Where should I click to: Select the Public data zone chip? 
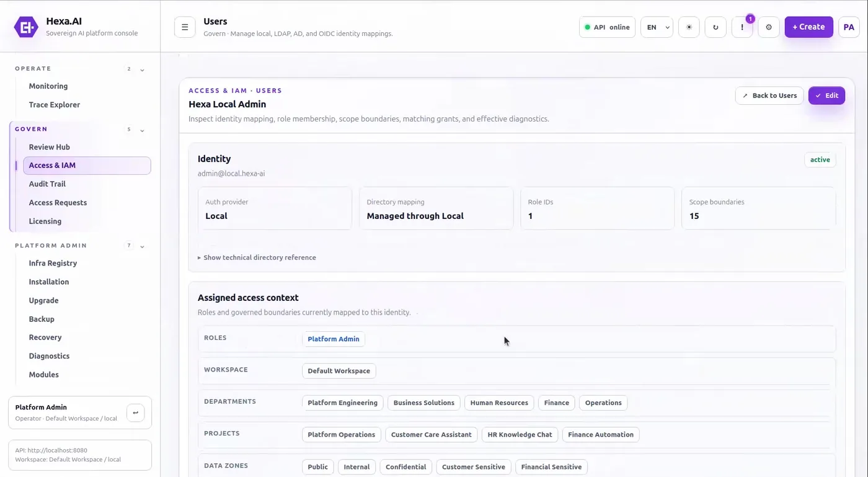pos(318,467)
